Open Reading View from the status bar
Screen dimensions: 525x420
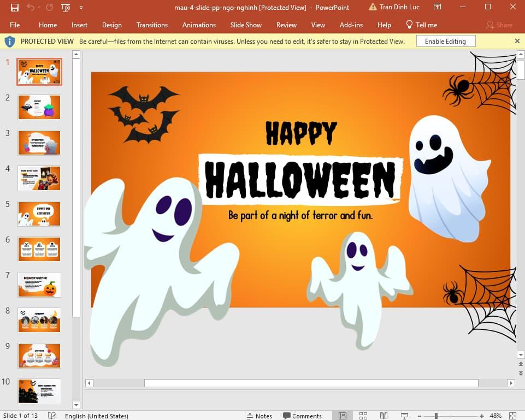(x=384, y=416)
